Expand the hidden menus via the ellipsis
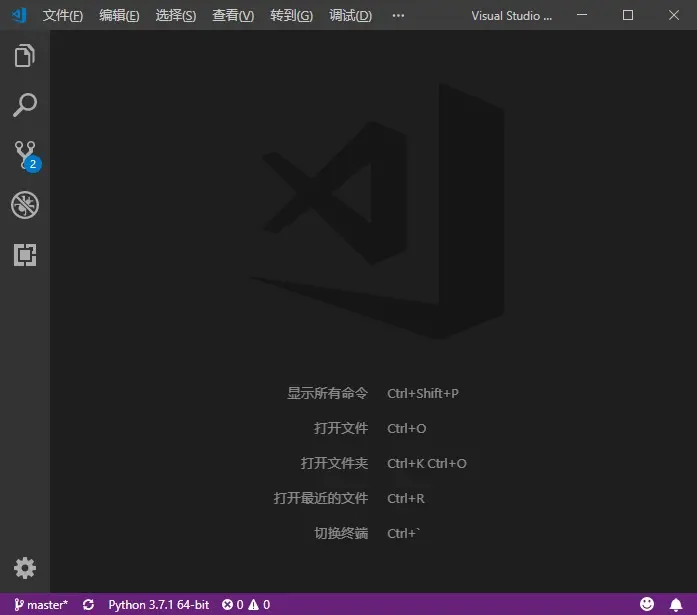Image resolution: width=697 pixels, height=615 pixels. [398, 16]
